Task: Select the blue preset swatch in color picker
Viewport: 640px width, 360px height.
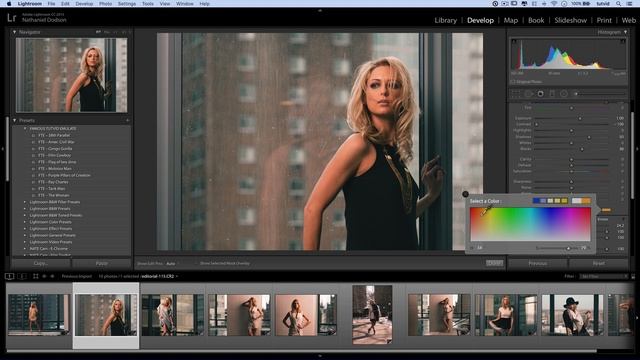Action: click(536, 201)
